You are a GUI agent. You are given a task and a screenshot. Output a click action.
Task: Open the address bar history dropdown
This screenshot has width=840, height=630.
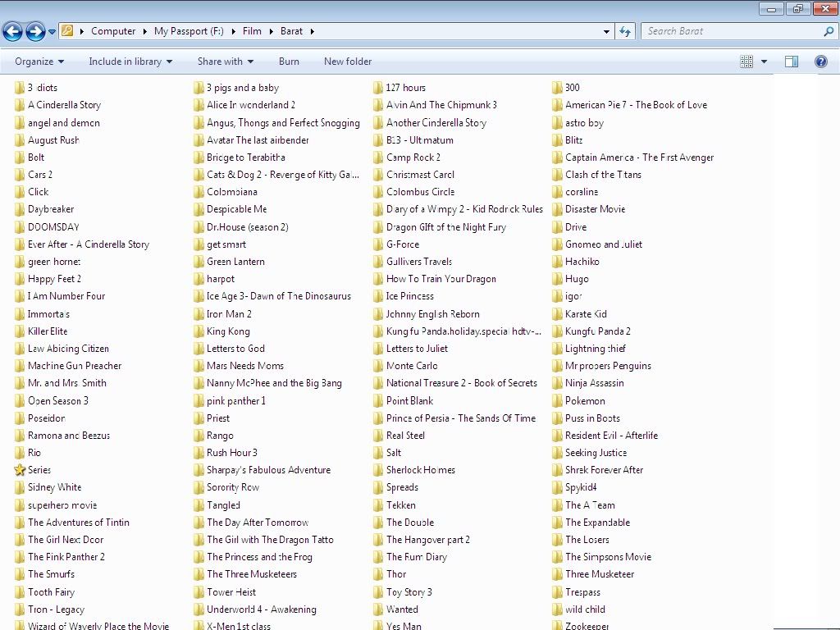[606, 32]
